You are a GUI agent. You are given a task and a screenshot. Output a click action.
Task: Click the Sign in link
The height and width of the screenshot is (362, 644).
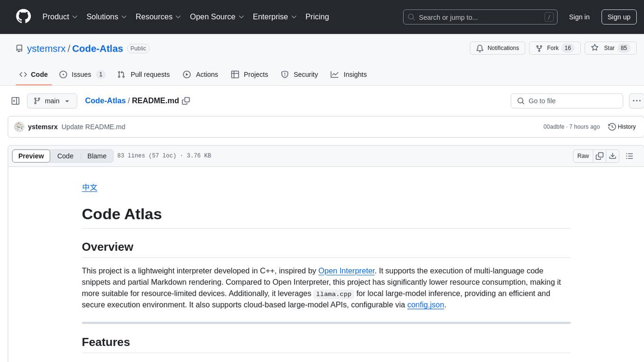coord(579,17)
